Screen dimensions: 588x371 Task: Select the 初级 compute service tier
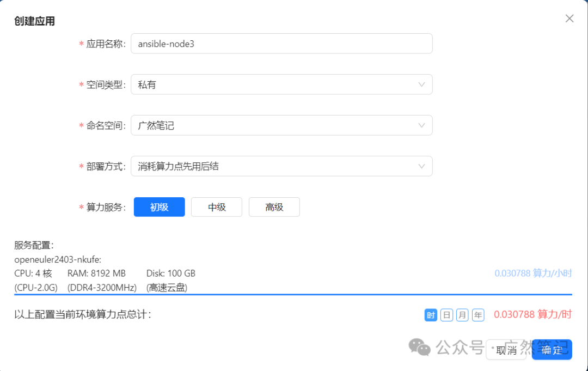click(x=159, y=207)
